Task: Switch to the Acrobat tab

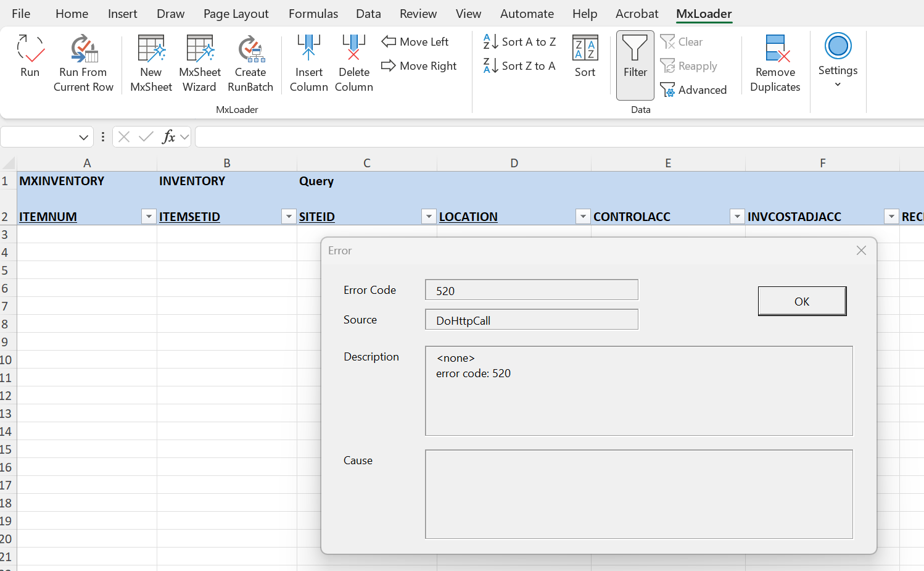Action: click(637, 14)
